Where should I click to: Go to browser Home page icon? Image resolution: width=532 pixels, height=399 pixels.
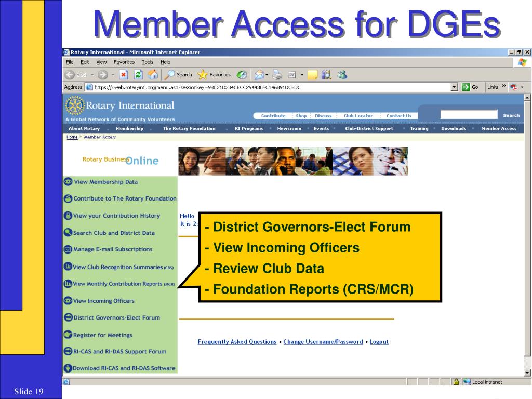(153, 75)
